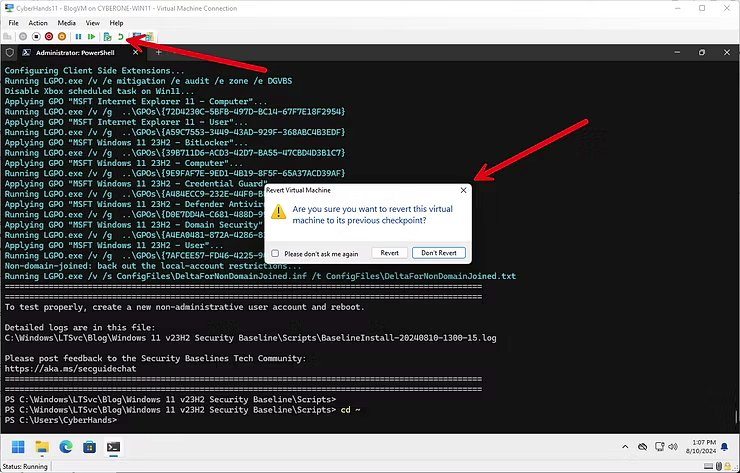Click the https://aka.ms/secguidechat link
This screenshot has height=473, width=740.
[70, 369]
